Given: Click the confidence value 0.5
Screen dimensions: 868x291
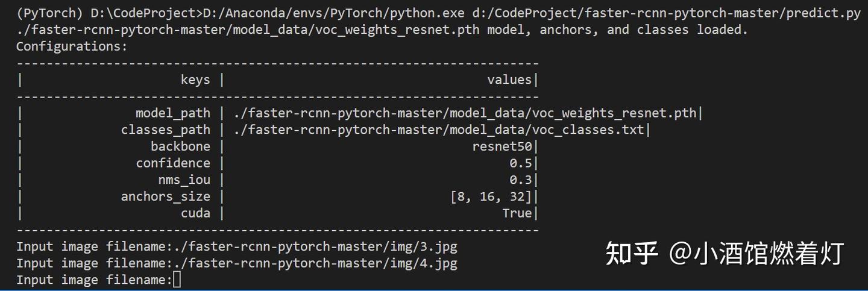Looking at the screenshot, I should [x=521, y=163].
